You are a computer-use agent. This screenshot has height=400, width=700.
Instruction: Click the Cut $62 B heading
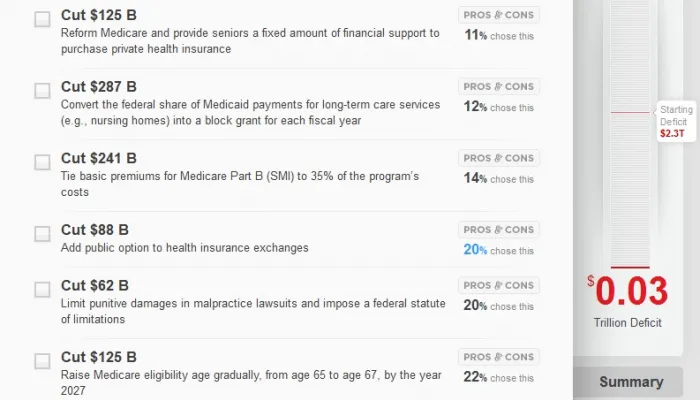click(95, 286)
